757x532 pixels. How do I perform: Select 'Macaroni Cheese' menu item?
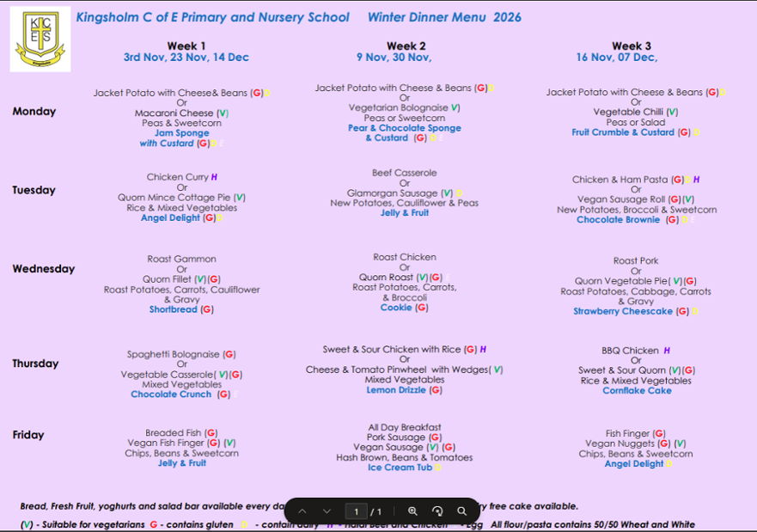[x=174, y=113]
